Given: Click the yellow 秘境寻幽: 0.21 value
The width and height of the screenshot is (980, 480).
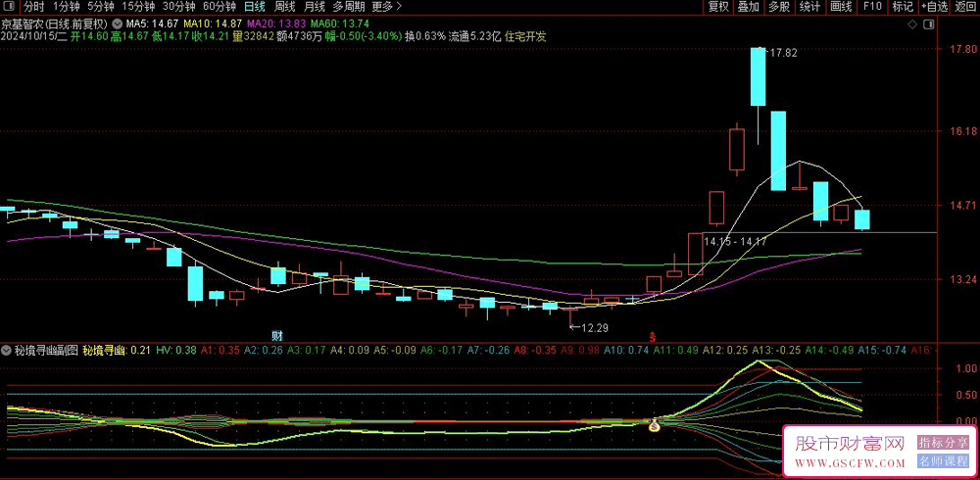Looking at the screenshot, I should point(117,351).
